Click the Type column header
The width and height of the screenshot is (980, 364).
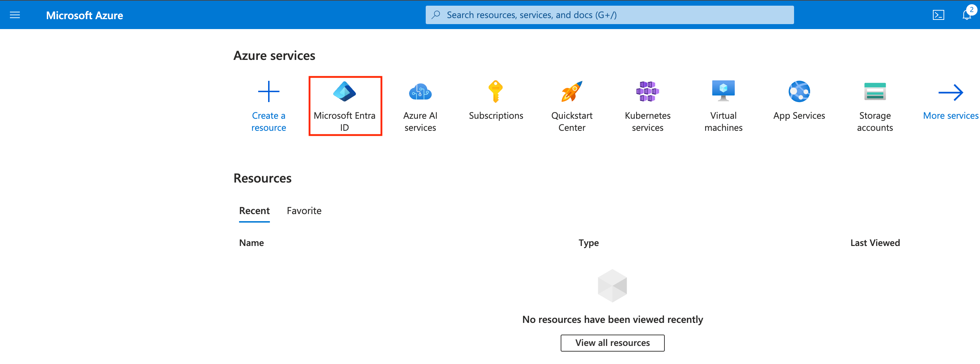click(x=588, y=242)
